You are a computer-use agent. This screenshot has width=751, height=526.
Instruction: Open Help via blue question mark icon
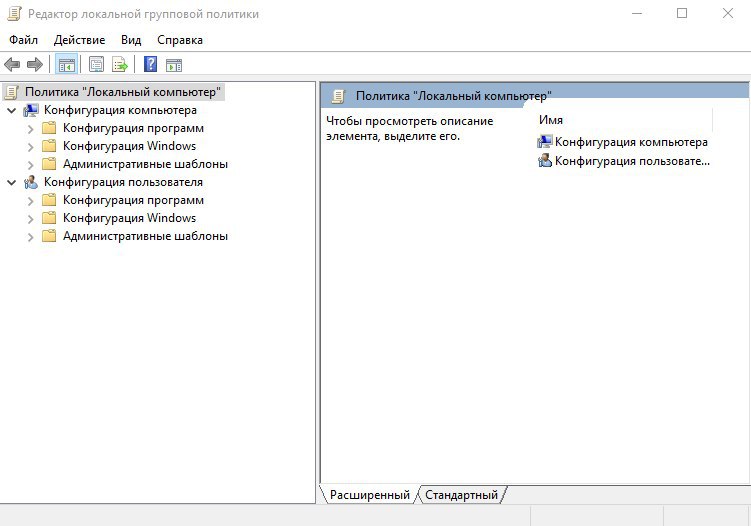coord(150,64)
